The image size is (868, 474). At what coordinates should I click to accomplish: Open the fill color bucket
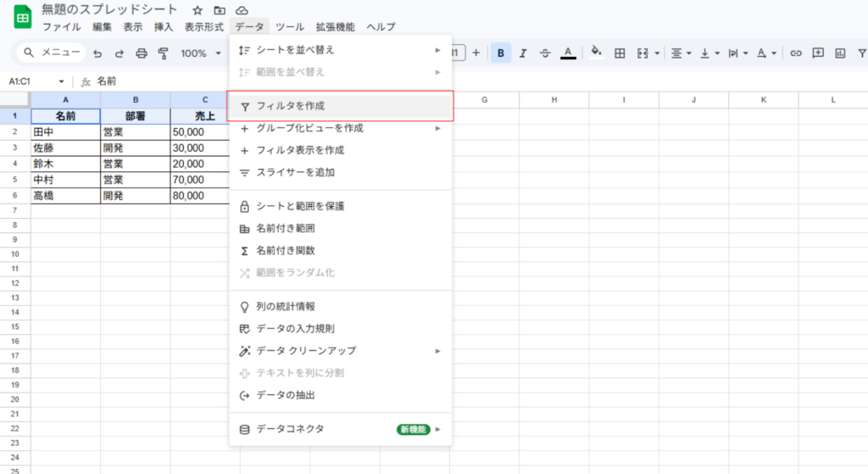point(596,53)
